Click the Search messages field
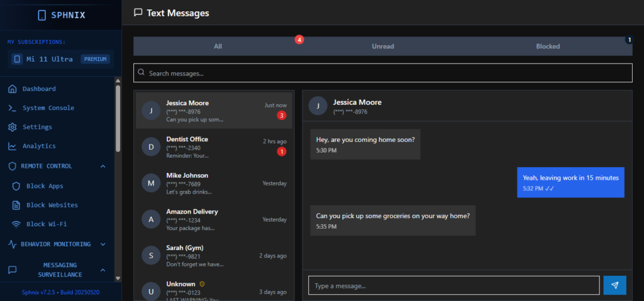Screen dimensions: 644x301 point(382,73)
